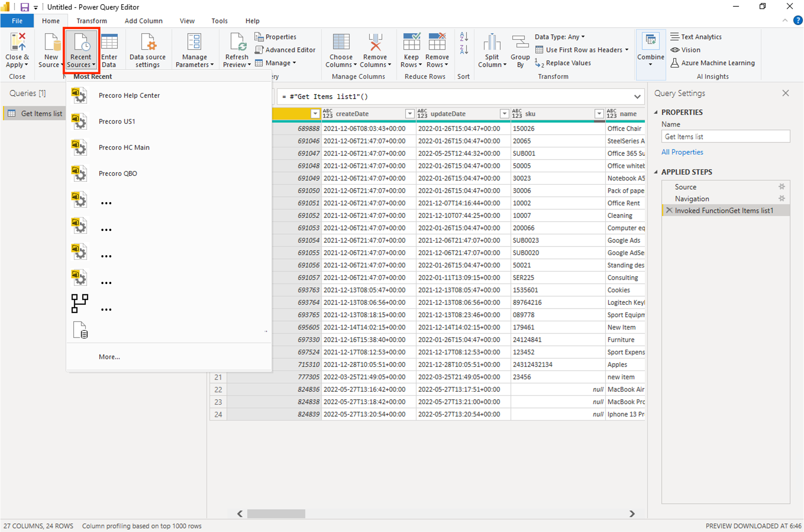Switch to the Add Column tab
This screenshot has width=804, height=532.
point(144,21)
